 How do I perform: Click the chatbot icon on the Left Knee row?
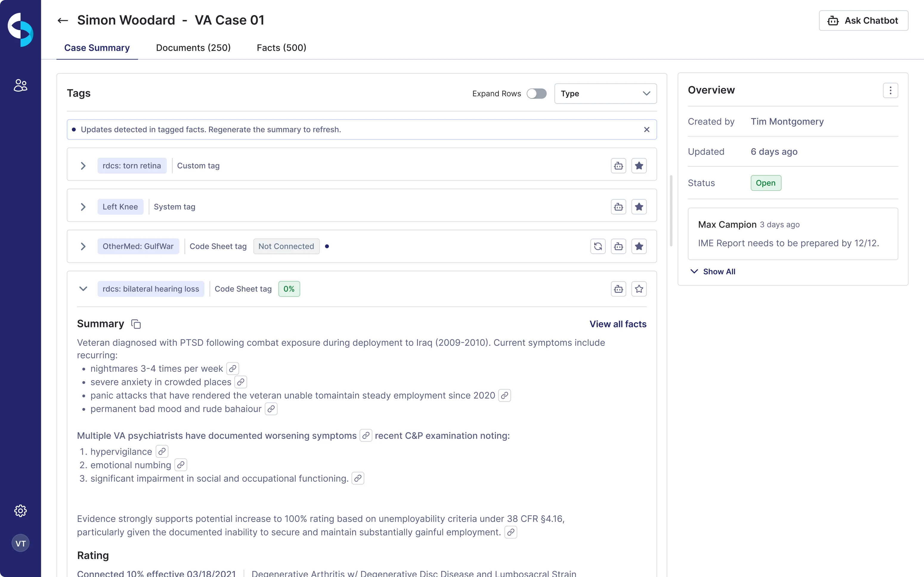tap(618, 206)
